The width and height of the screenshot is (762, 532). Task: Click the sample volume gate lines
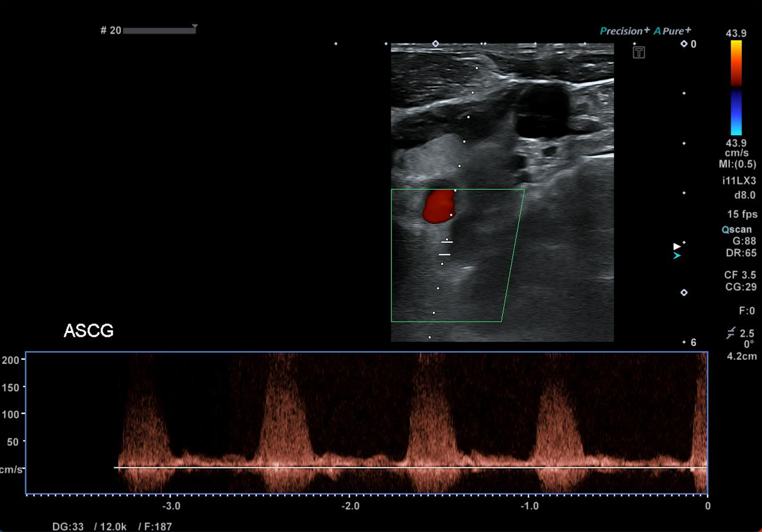(x=446, y=248)
